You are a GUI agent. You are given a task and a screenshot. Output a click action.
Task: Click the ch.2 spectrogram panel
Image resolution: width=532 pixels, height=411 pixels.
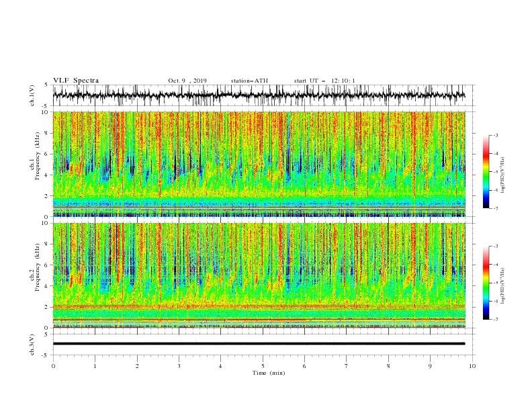click(x=259, y=275)
